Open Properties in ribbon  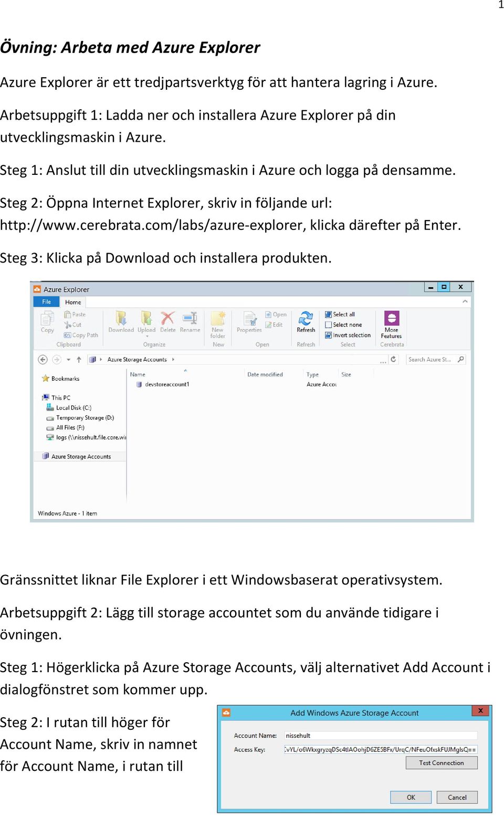tap(249, 321)
